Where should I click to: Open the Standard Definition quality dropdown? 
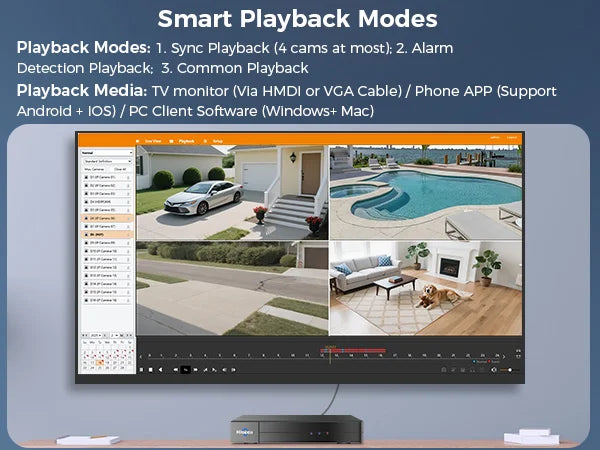tap(106, 161)
